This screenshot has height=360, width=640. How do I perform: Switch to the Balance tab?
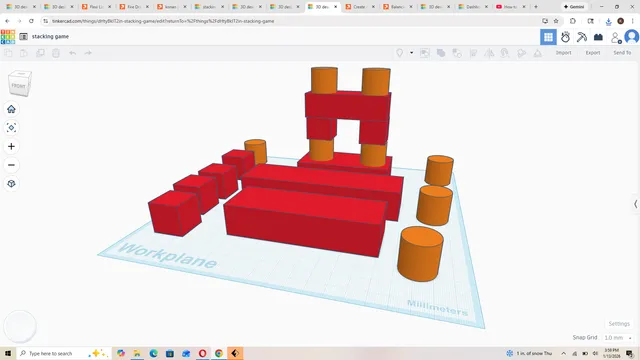(x=397, y=7)
